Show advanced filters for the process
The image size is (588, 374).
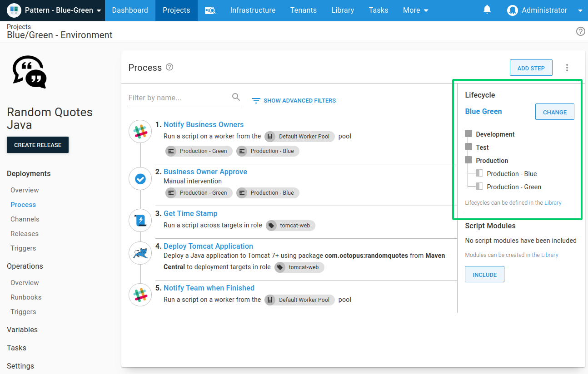click(294, 100)
